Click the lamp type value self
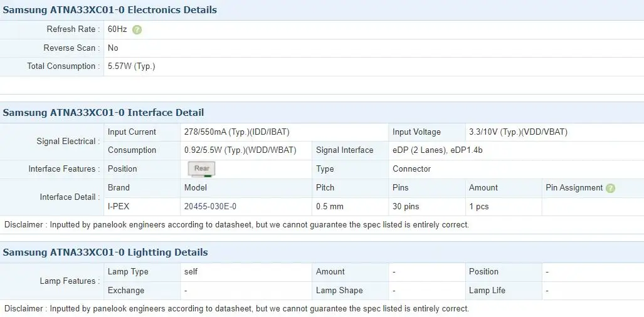This screenshot has height=317, width=644. 191,271
